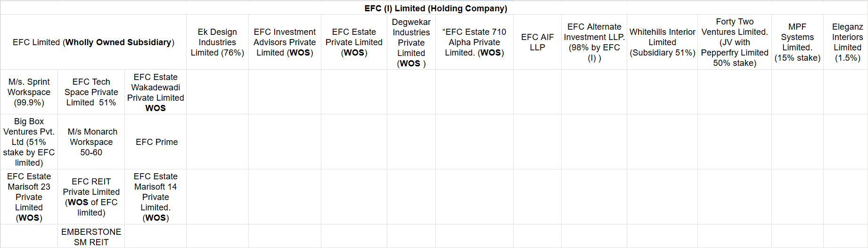Click EFC Estate Wakadewadi Private Limited cell
The width and height of the screenshot is (868, 248).
pyautogui.click(x=156, y=92)
